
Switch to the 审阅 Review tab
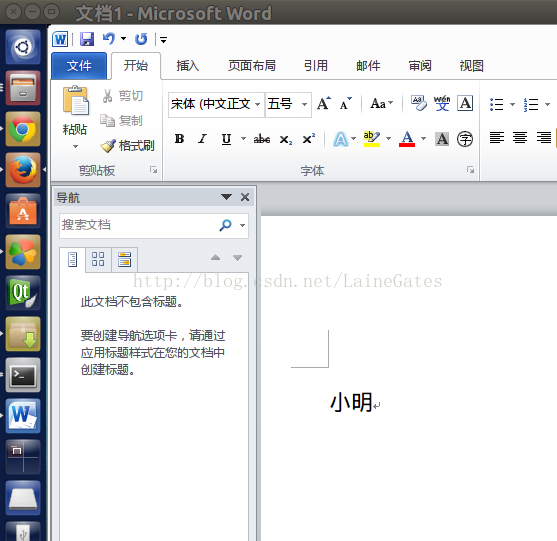pyautogui.click(x=420, y=66)
